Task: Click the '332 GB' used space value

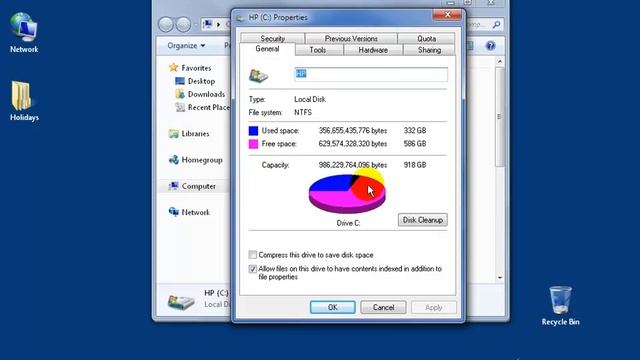Action: pos(415,131)
